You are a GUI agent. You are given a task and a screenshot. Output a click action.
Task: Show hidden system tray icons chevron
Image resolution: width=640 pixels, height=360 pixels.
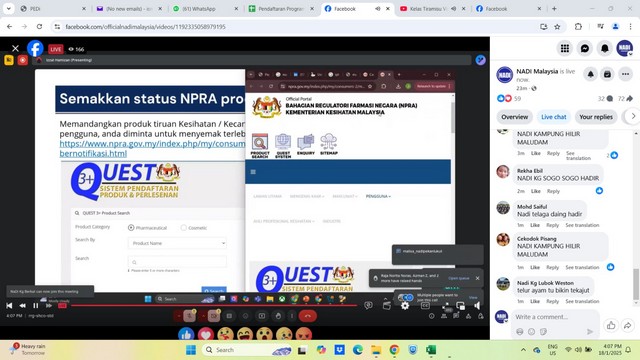tap(523, 350)
